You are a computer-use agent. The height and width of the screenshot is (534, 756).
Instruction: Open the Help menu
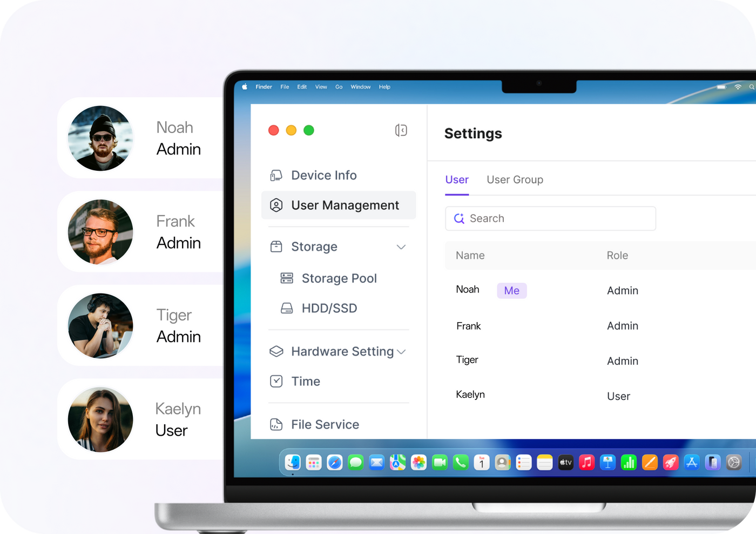tap(384, 86)
